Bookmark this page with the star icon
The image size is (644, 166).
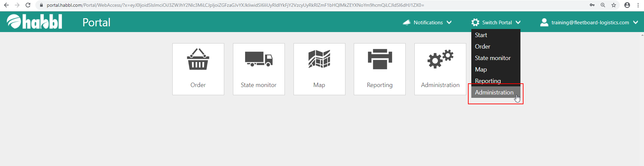click(614, 5)
